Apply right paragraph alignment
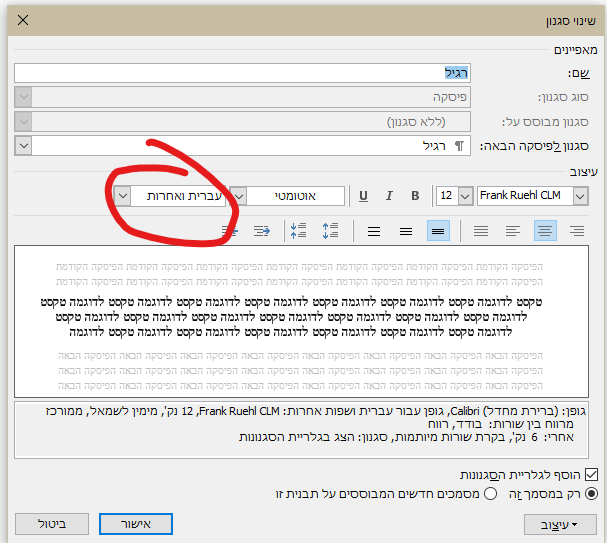 [x=577, y=231]
